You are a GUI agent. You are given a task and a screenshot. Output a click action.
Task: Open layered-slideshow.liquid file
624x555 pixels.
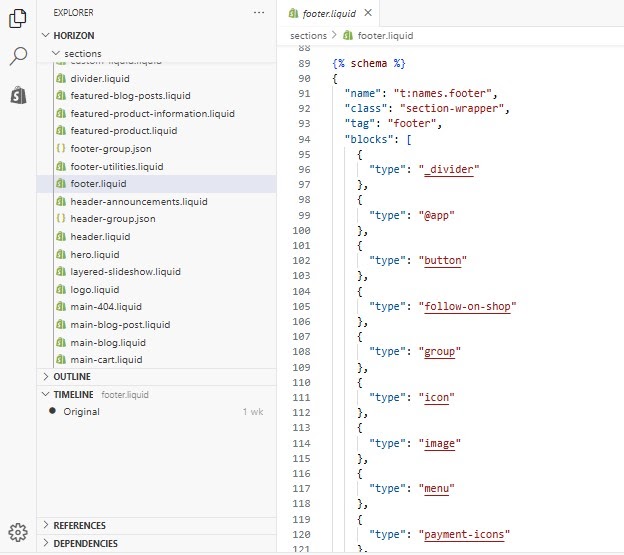point(156,272)
